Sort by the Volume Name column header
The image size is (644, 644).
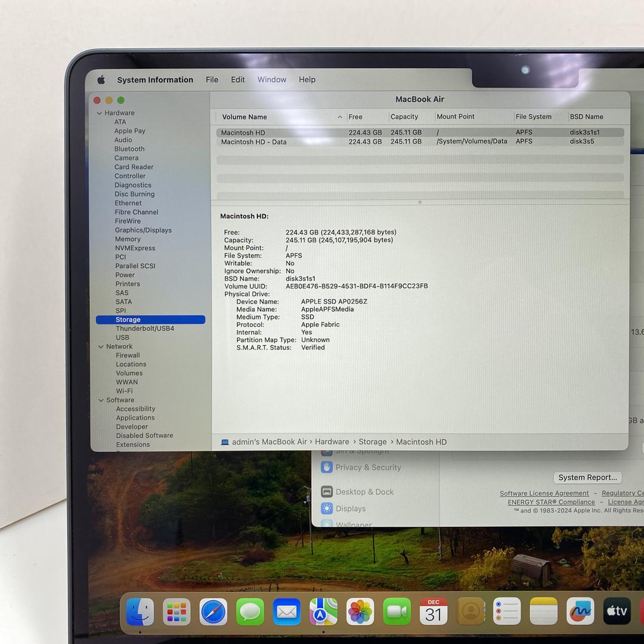click(244, 117)
